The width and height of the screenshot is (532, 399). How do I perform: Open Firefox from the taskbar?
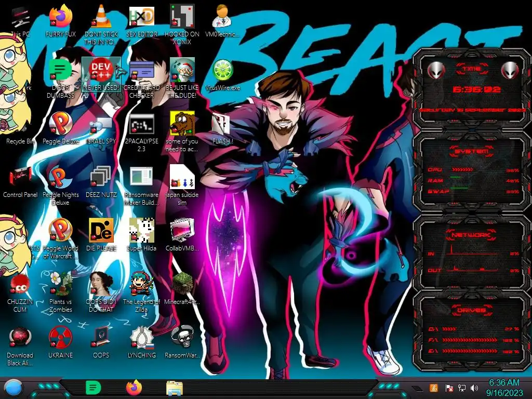[x=134, y=388]
